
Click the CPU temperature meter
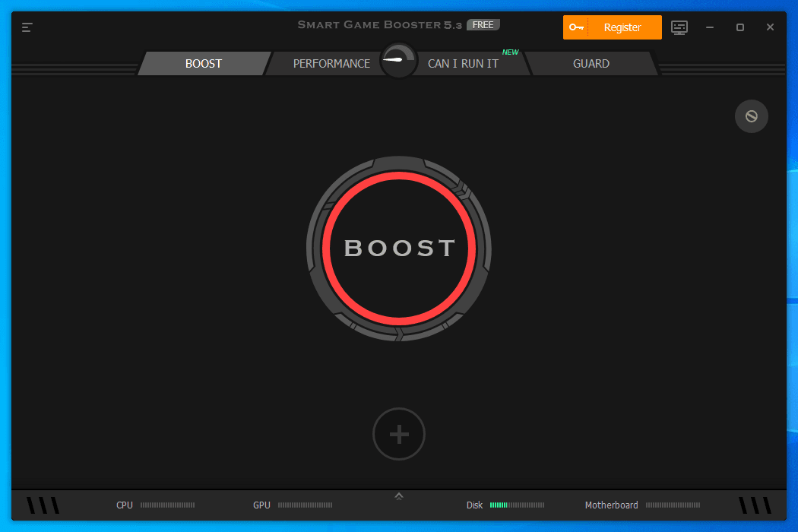coord(167,505)
